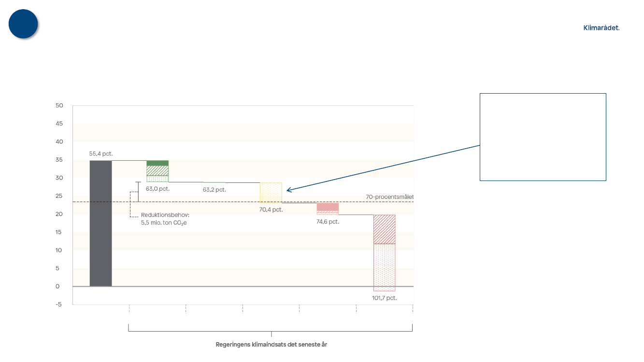Select the dark gray 55,4 pct. bar
The height and width of the screenshot is (362, 644).
pos(100,223)
